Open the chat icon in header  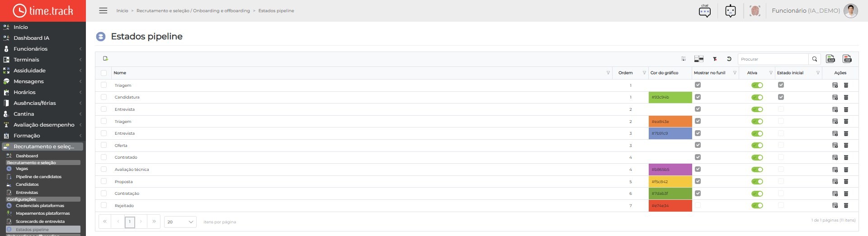[705, 10]
